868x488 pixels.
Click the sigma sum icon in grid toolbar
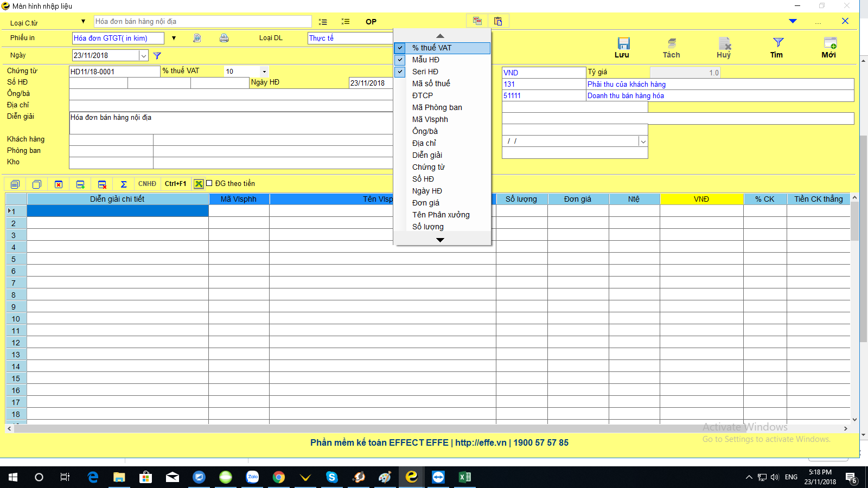pyautogui.click(x=124, y=184)
